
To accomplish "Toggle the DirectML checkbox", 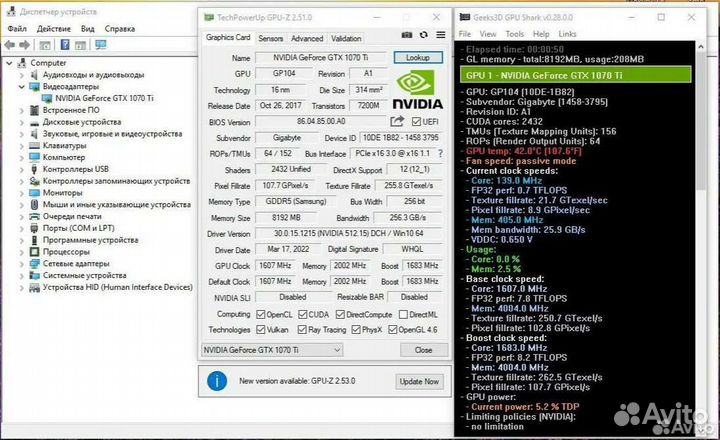I will [x=403, y=315].
